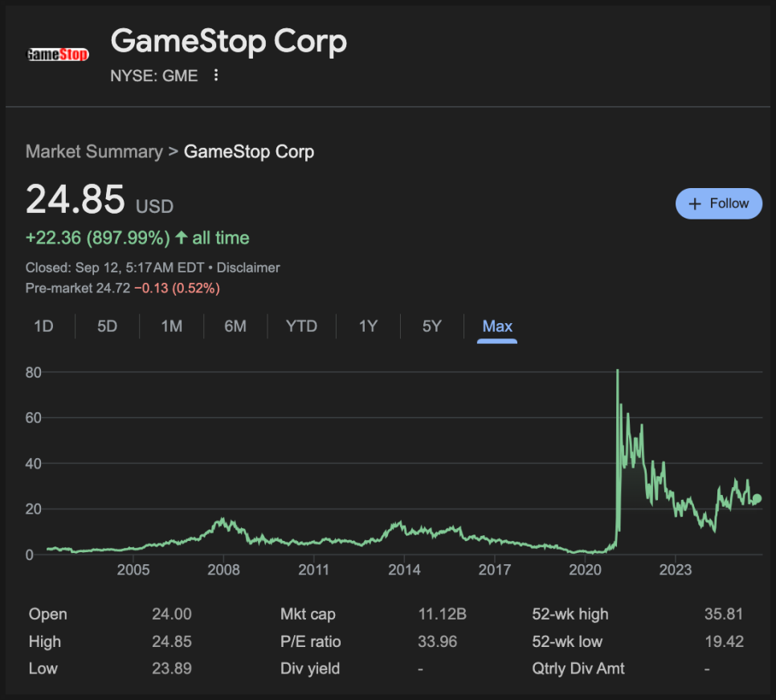Click the 52-wk low value 19.42
776x700 pixels.
tap(724, 641)
